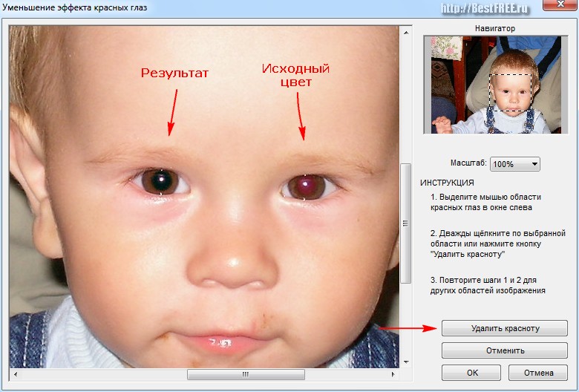Click the "Отмена" cancel button

[x=538, y=373]
